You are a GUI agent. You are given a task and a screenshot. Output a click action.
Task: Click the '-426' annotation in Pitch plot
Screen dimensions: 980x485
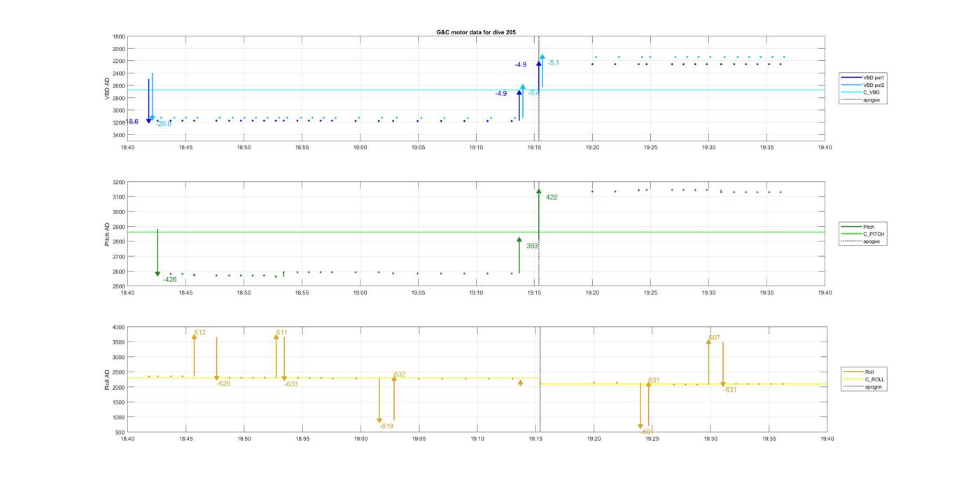169,280
